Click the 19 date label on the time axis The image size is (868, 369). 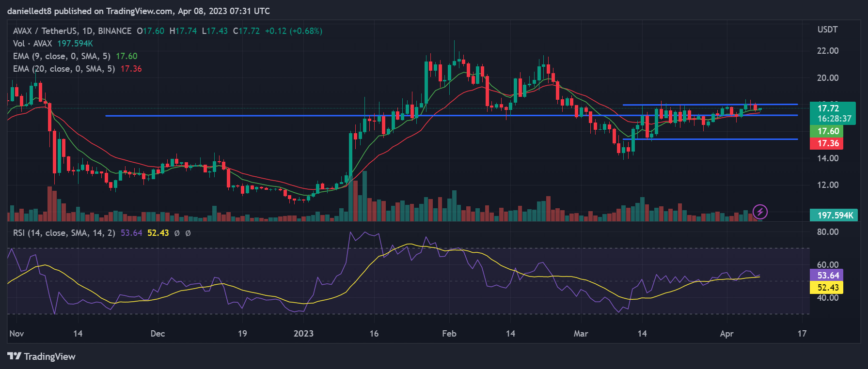(242, 334)
